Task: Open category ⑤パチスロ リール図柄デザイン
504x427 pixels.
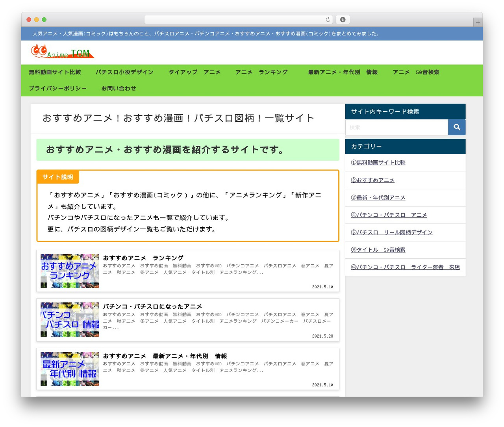Action: 391,232
